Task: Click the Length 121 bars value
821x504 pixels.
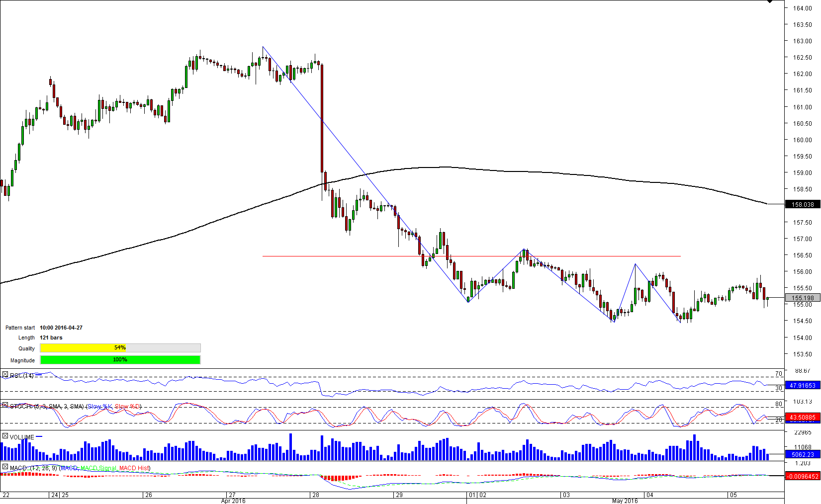Action: (x=51, y=337)
